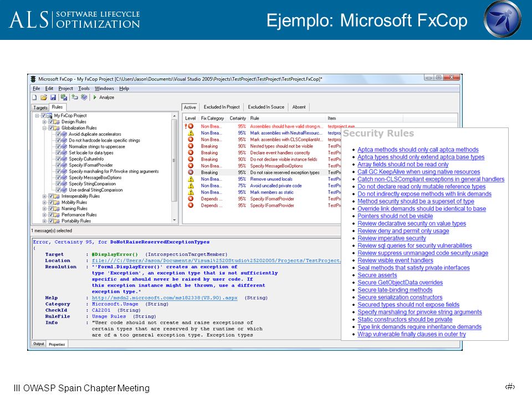This screenshot has height=399, width=532.
Task: Open 'Aptca methods should only call aptca methods' link
Action: (418, 150)
